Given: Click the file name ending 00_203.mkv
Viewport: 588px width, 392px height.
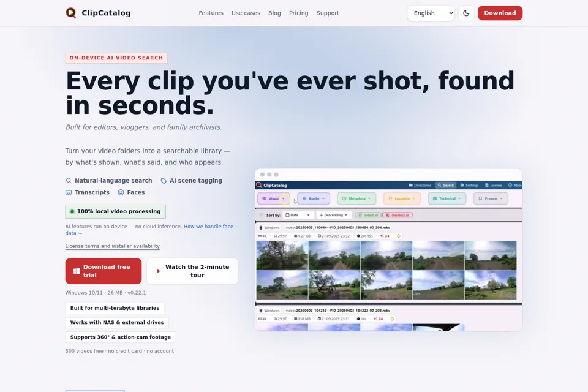Looking at the screenshot, I should click(x=338, y=311).
